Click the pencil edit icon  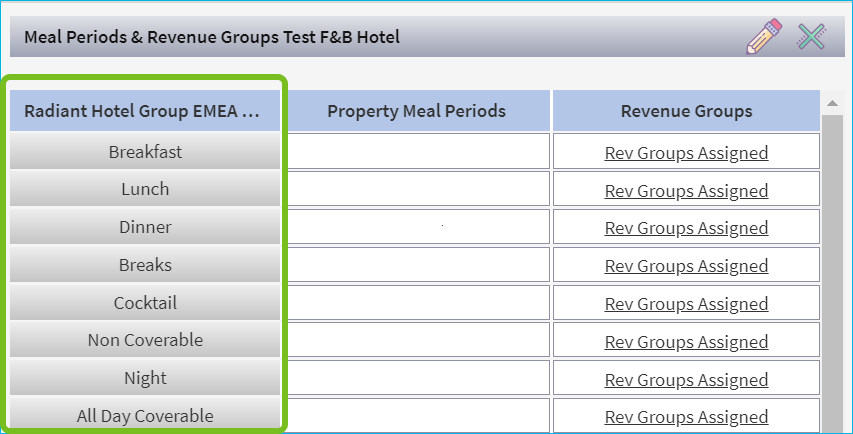(764, 37)
